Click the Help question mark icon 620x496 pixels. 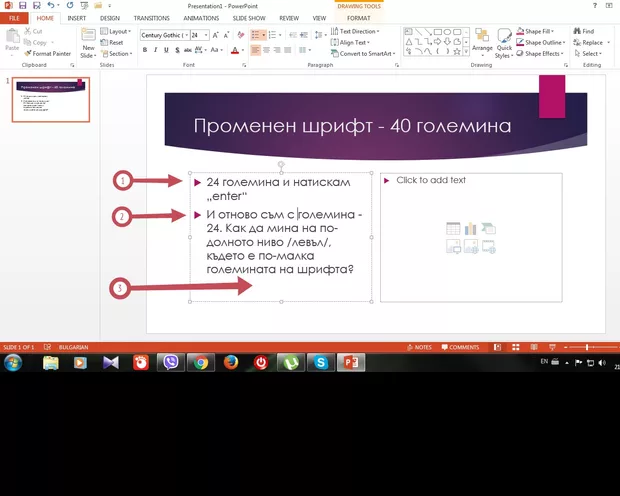(x=594, y=5)
